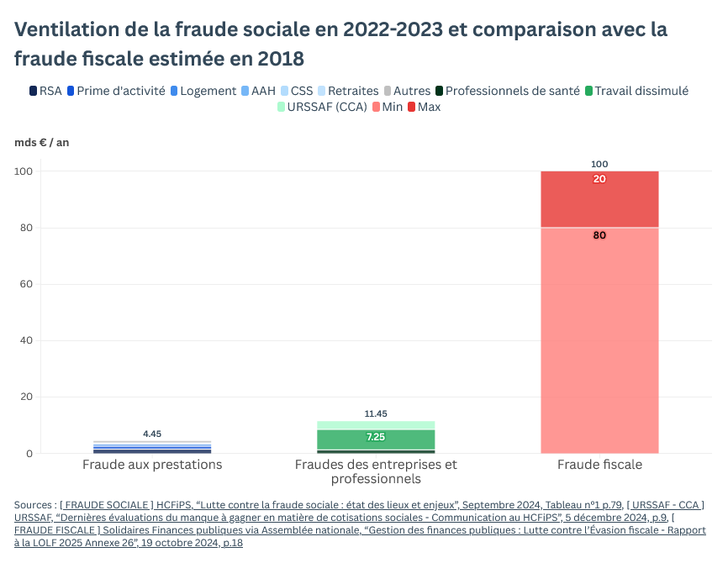Hide the Prime d'activité series
Viewport: 728px width, 563px height.
[x=71, y=91]
